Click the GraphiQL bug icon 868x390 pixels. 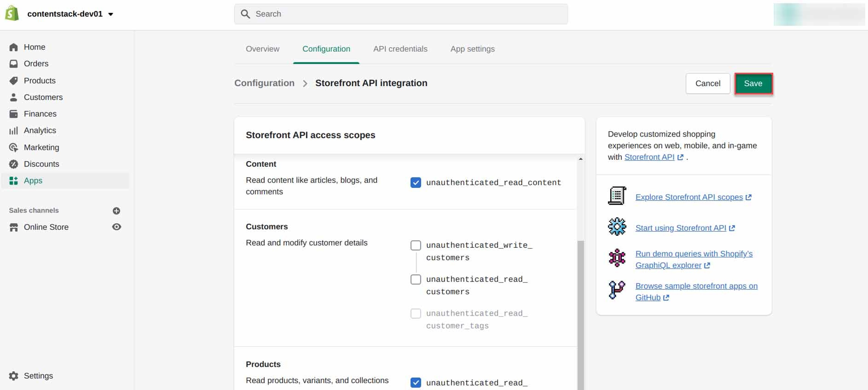[617, 258]
